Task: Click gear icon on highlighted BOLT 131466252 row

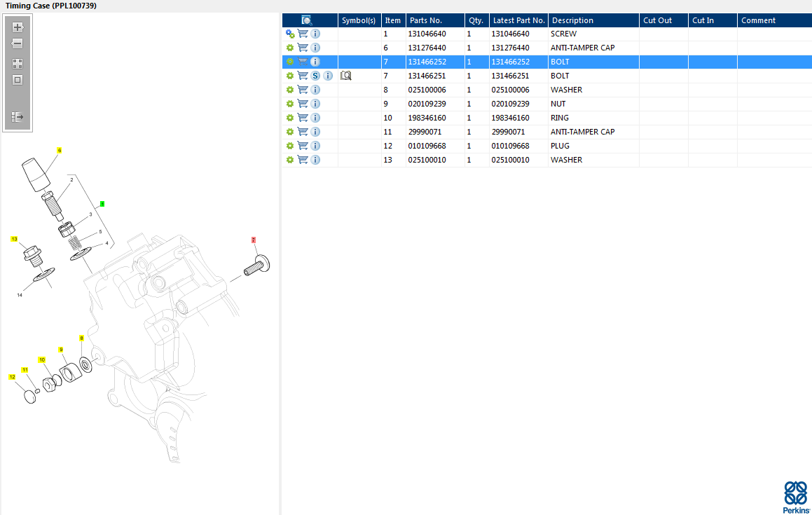Action: [290, 62]
